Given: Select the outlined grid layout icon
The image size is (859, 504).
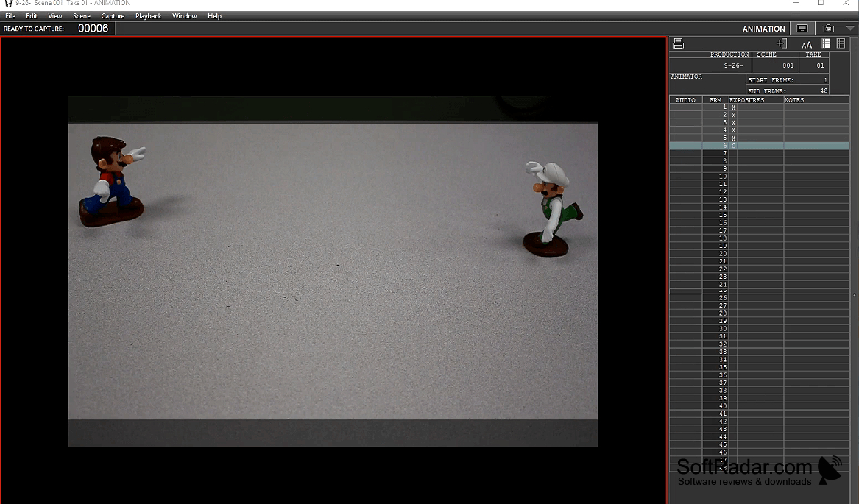Looking at the screenshot, I should pos(841,43).
